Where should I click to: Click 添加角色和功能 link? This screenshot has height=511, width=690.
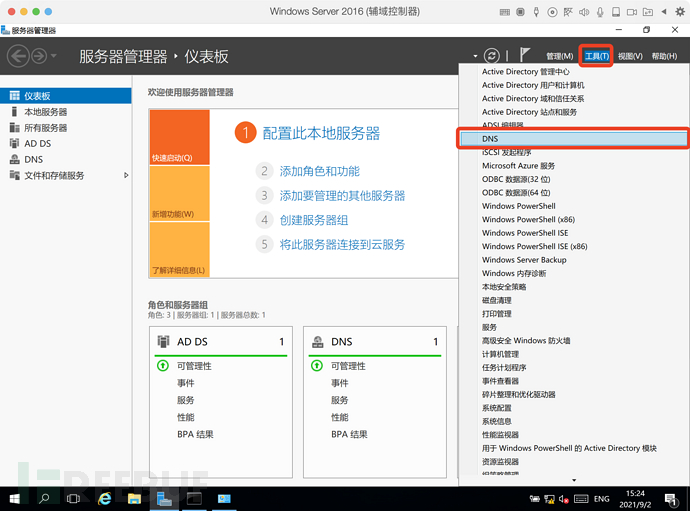[319, 171]
